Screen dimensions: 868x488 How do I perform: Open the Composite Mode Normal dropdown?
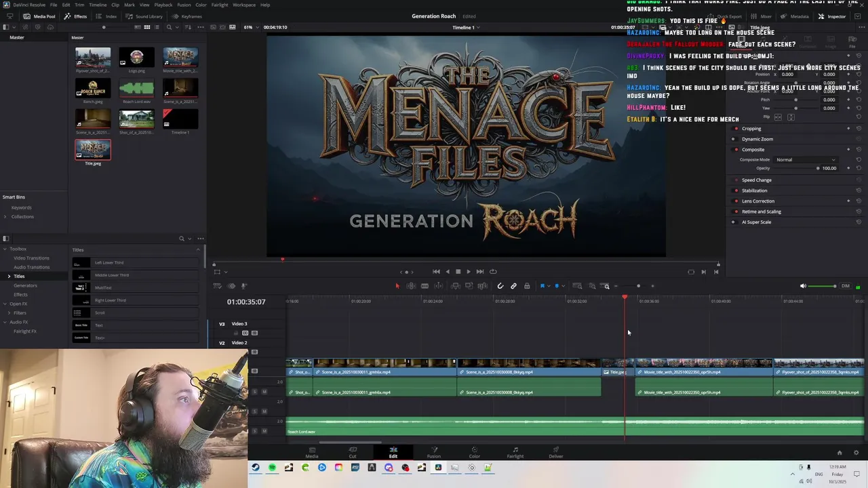[x=806, y=160]
